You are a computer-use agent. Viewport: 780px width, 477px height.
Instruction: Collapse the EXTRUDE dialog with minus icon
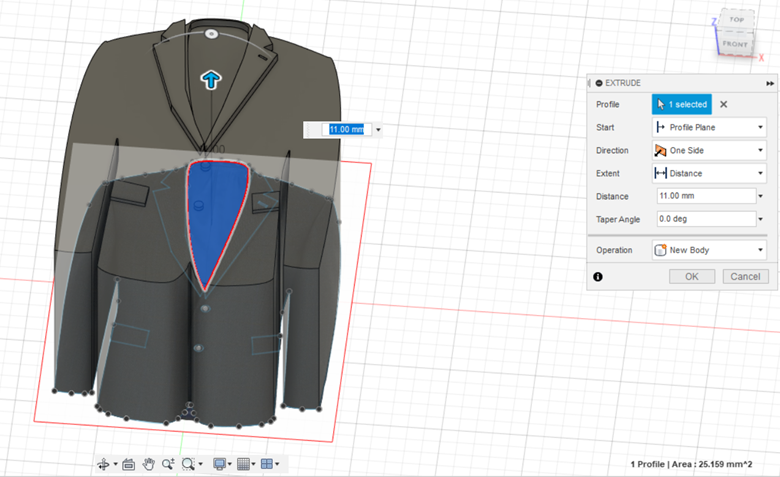pyautogui.click(x=599, y=83)
